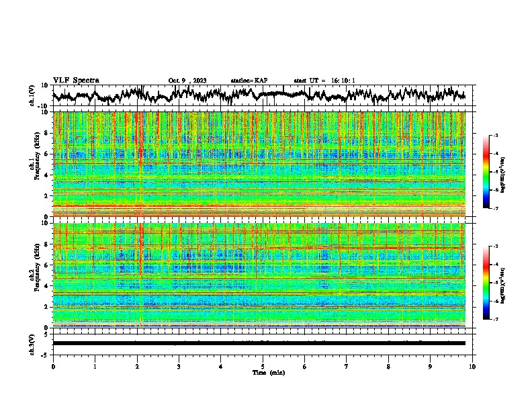The width and height of the screenshot is (532, 411).
Task: Click the ch.1 spectrogram plot area
Action: coord(259,164)
